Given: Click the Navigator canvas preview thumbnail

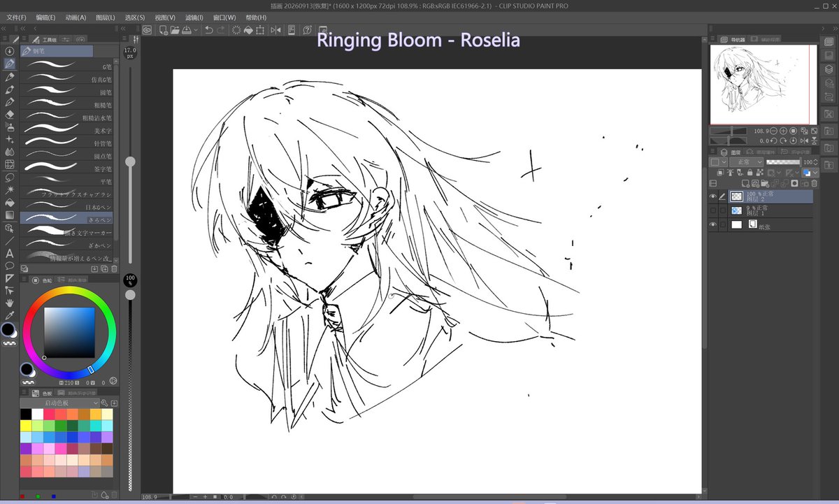Looking at the screenshot, I should tap(763, 84).
